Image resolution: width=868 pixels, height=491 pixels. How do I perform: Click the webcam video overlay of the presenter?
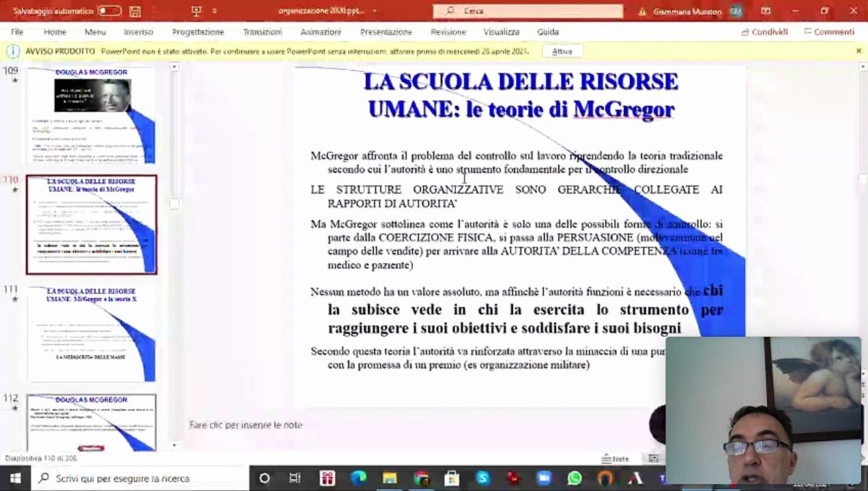click(763, 411)
